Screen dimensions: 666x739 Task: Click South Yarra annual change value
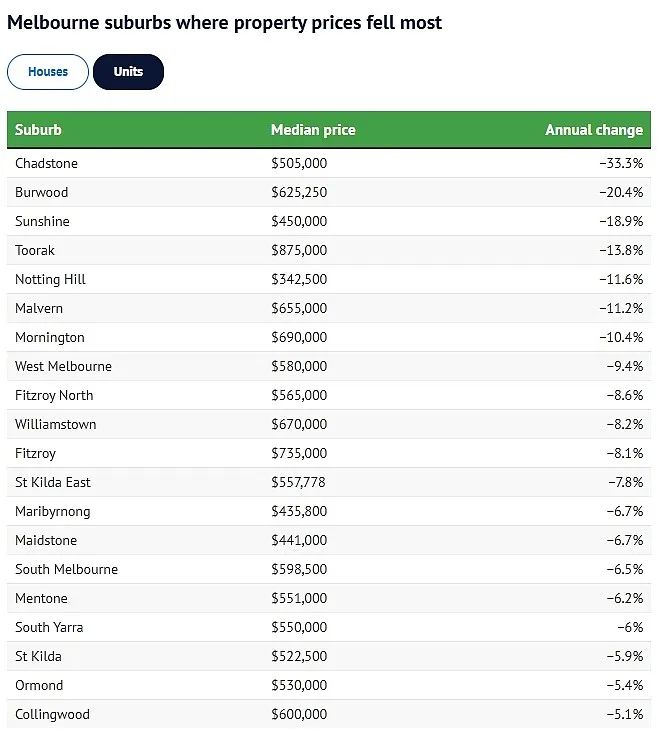pyautogui.click(x=630, y=627)
